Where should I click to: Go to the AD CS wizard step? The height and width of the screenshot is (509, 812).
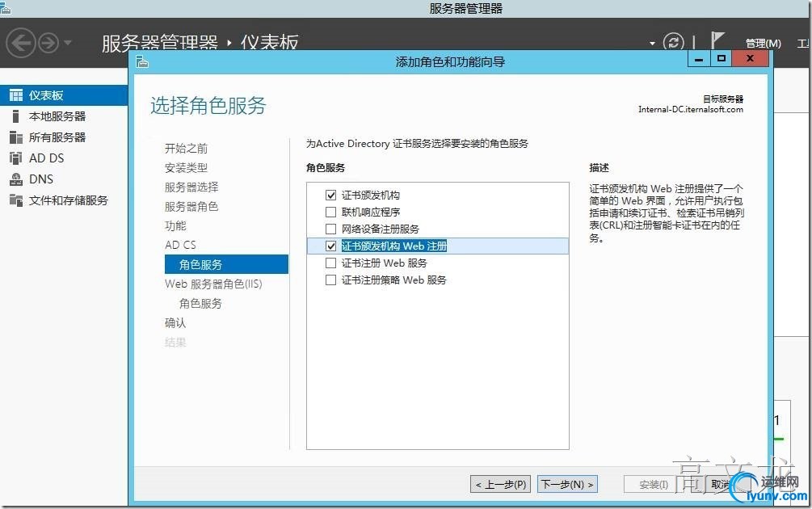coord(180,245)
